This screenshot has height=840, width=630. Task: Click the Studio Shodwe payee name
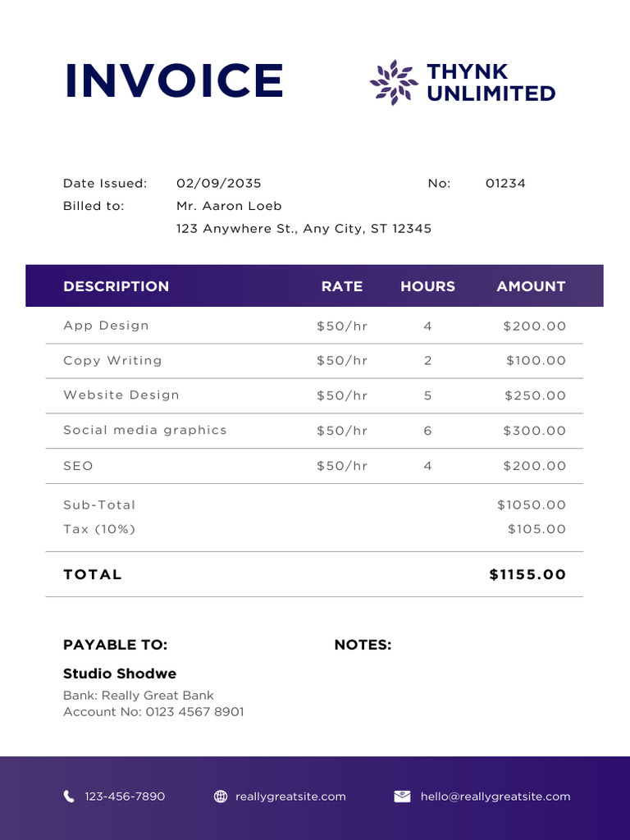[120, 673]
